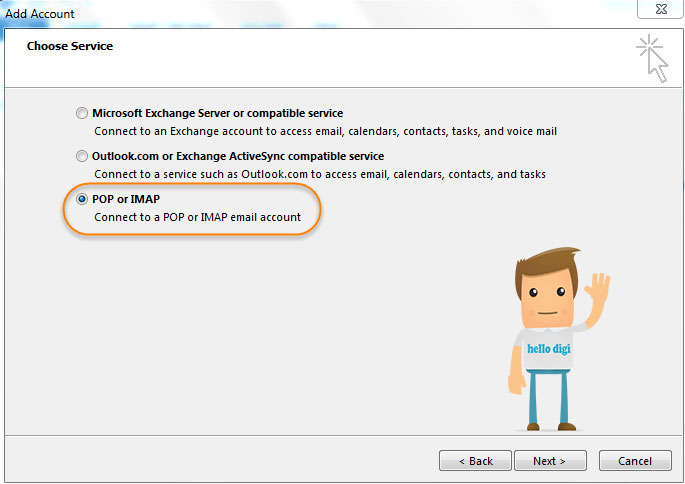Viewport: 685px width, 484px height.
Task: Cancel the Add Account wizard
Action: (x=635, y=461)
